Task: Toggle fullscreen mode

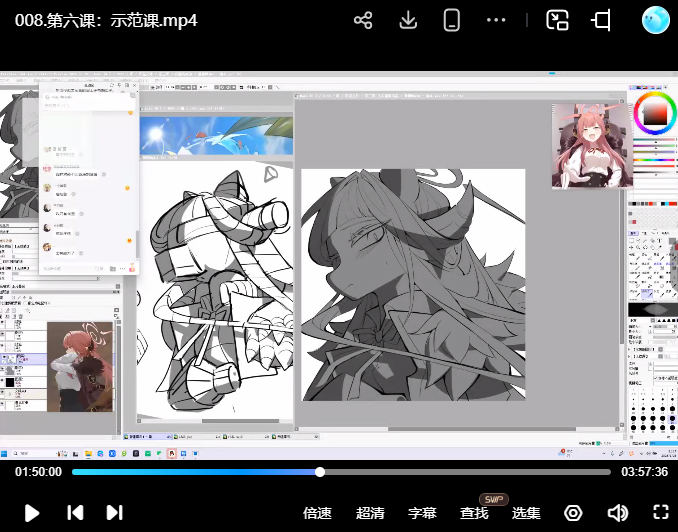Action: pos(660,513)
